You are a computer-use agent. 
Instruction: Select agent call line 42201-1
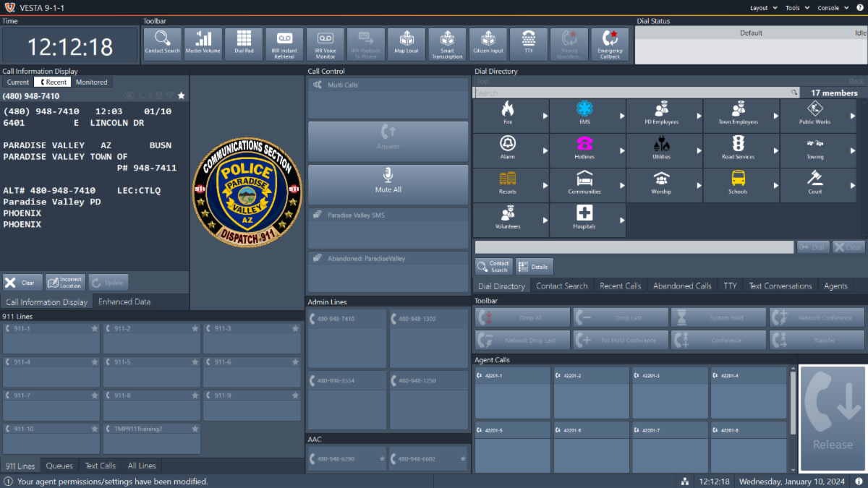(512, 393)
